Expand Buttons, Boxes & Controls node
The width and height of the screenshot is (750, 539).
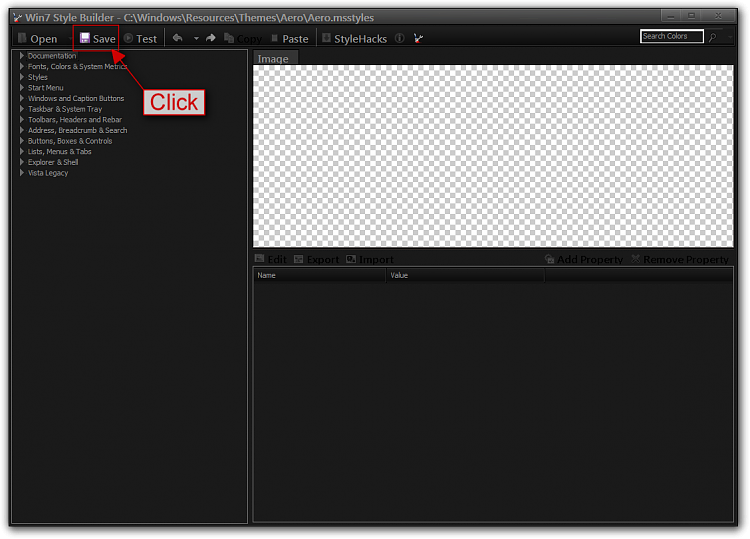point(22,141)
